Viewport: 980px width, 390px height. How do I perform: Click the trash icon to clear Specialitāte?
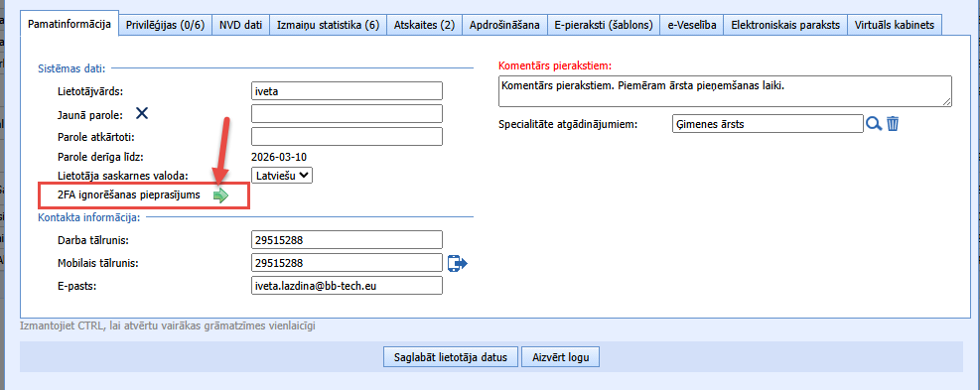894,124
